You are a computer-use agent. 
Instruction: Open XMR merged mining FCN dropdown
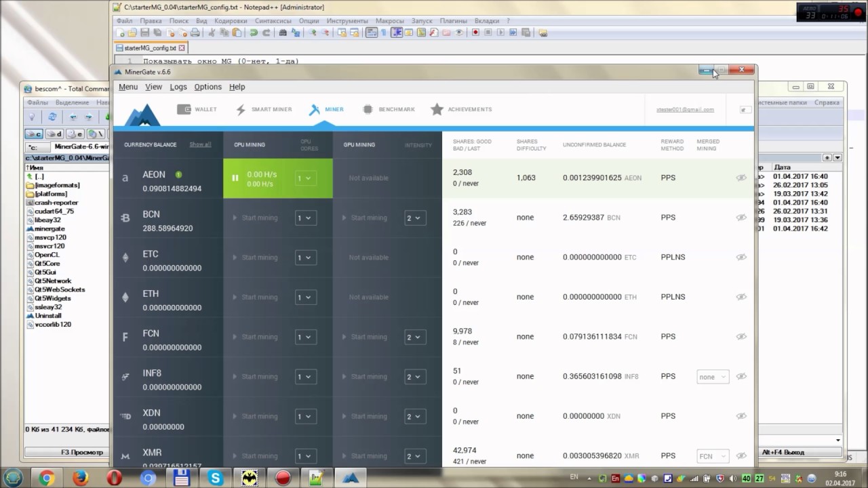713,456
